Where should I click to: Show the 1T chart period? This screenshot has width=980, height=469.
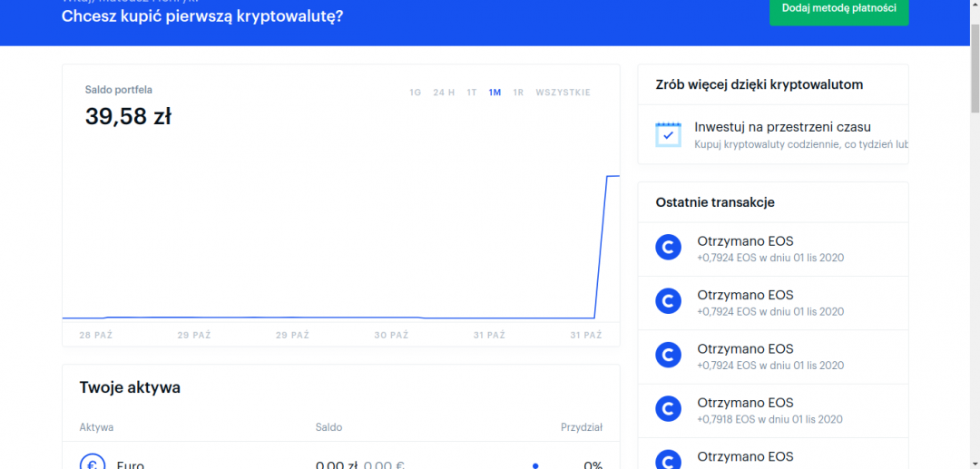tap(472, 93)
